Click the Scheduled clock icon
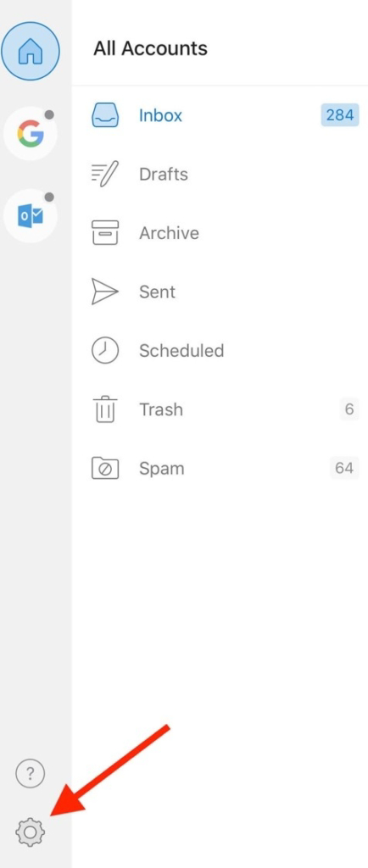 [x=105, y=350]
